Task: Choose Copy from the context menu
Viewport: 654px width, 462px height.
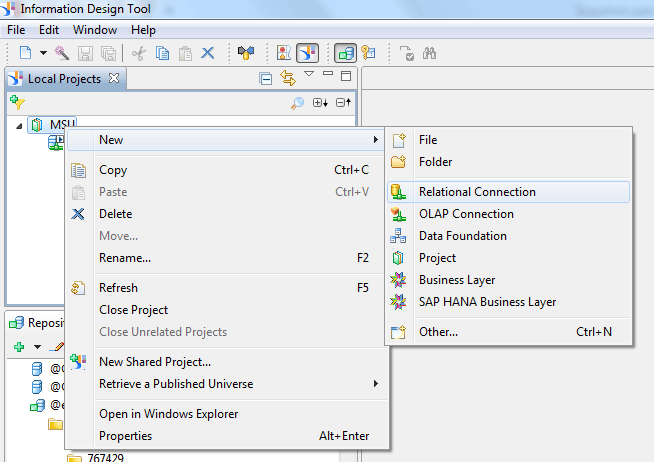Action: (225, 170)
